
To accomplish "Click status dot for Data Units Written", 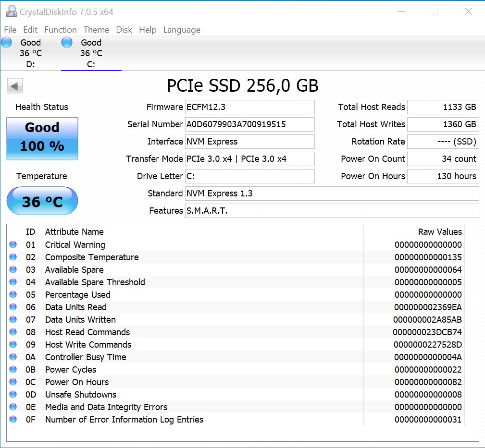I will pos(13,319).
